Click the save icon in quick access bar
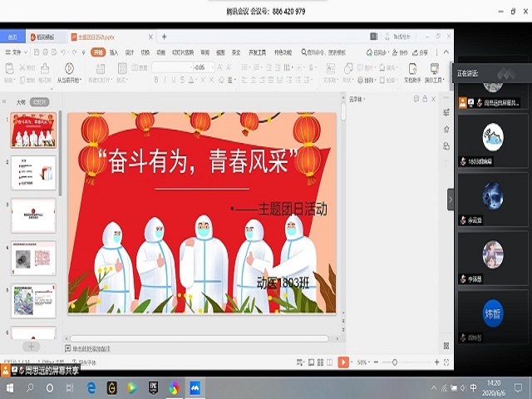This screenshot has height=399, width=532. pos(37,52)
